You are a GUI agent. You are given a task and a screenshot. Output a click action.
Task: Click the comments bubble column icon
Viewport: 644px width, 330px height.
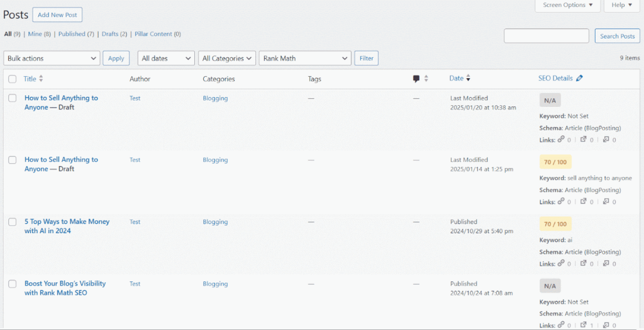(416, 79)
